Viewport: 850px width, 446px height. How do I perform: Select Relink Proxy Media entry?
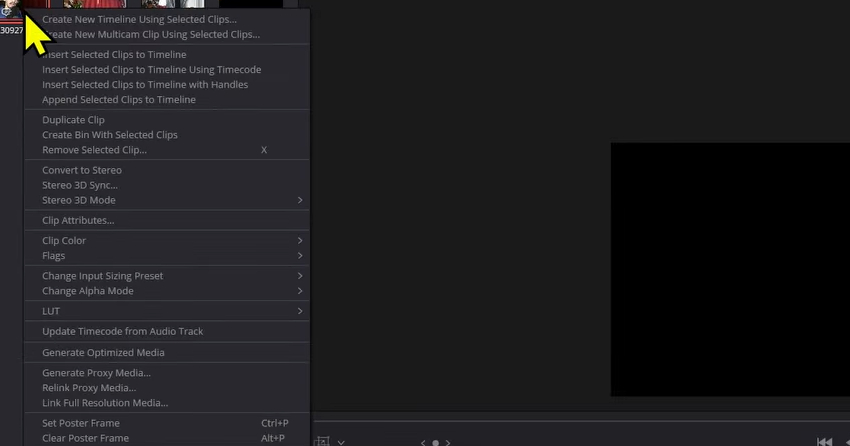(89, 389)
